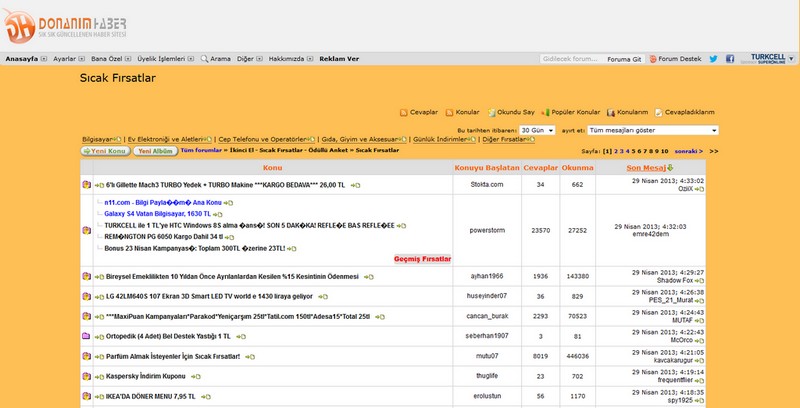
Task: Click the Yeni Albüm button
Action: point(156,151)
